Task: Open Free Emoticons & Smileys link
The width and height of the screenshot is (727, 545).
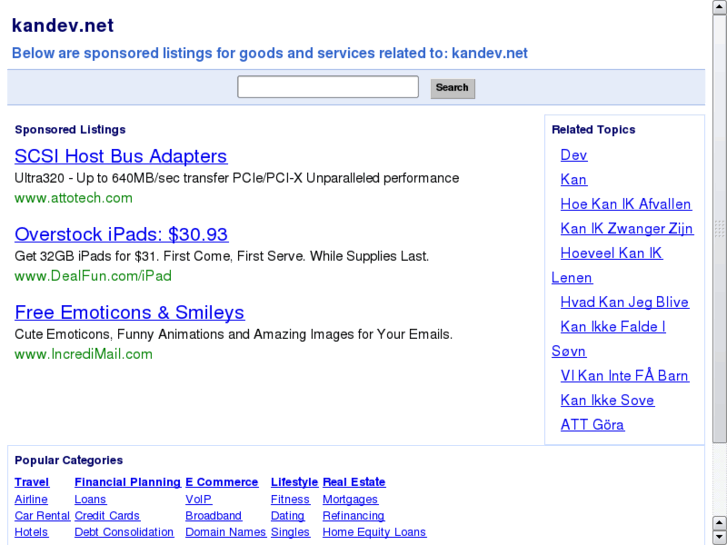Action: [x=129, y=312]
